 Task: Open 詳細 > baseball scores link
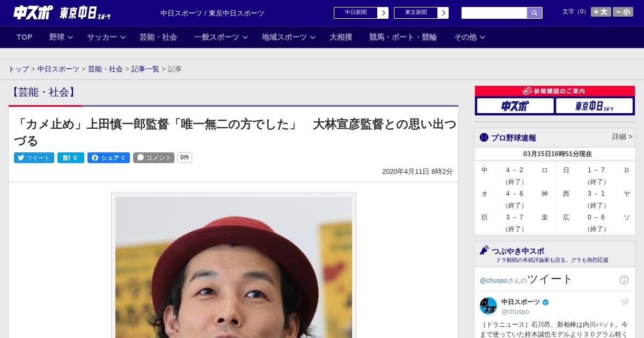click(x=622, y=137)
